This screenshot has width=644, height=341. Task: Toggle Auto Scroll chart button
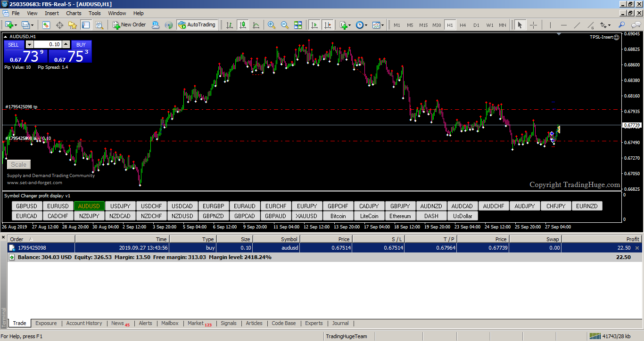[x=314, y=25]
